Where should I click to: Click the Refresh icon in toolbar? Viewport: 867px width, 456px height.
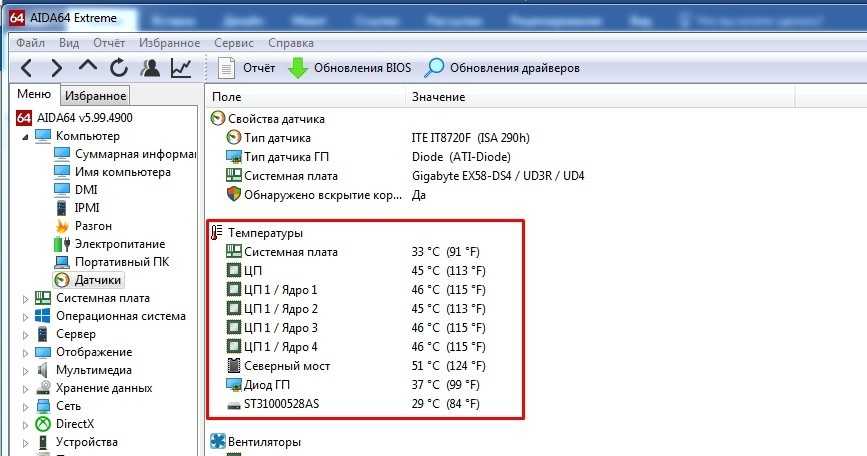pos(119,68)
